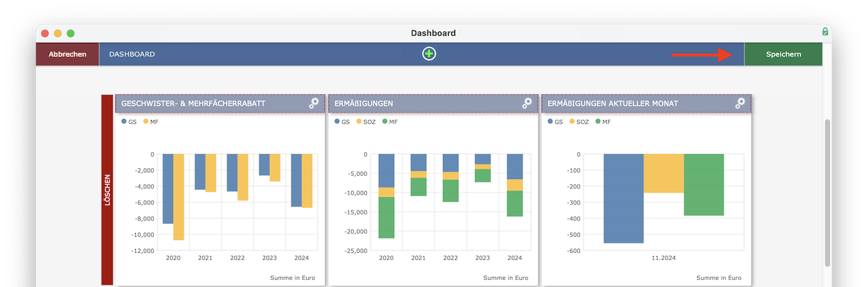
Task: Open settings gear of Ermäßigungen aktueller Monat widget
Action: pos(740,103)
